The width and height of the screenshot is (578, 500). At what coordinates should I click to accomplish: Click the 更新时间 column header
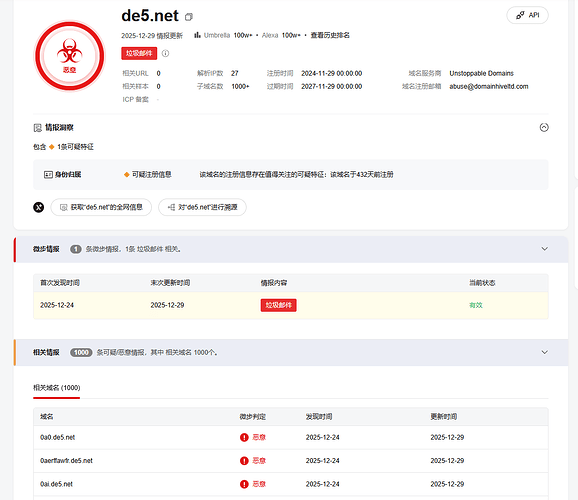click(443, 417)
